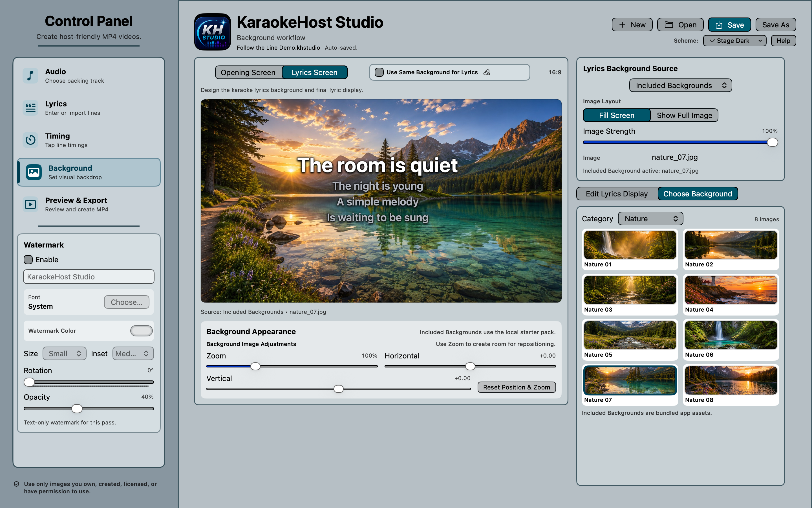This screenshot has width=812, height=508.
Task: Click the KH Studio app logo
Action: [x=212, y=32]
